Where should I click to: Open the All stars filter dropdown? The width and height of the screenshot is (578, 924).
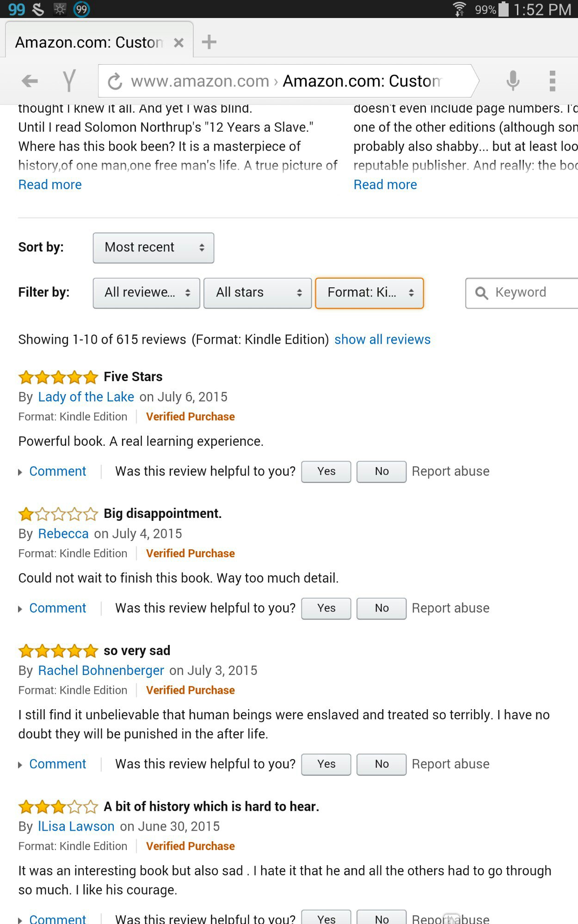coord(258,293)
